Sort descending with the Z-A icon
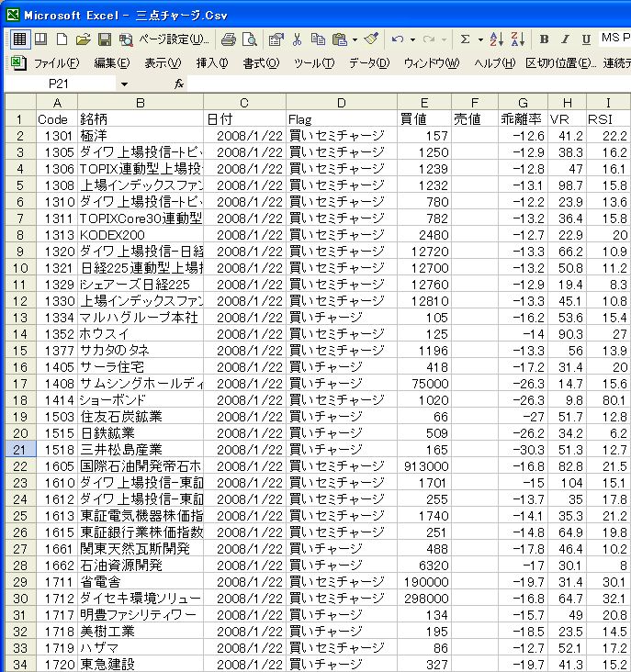 517,39
